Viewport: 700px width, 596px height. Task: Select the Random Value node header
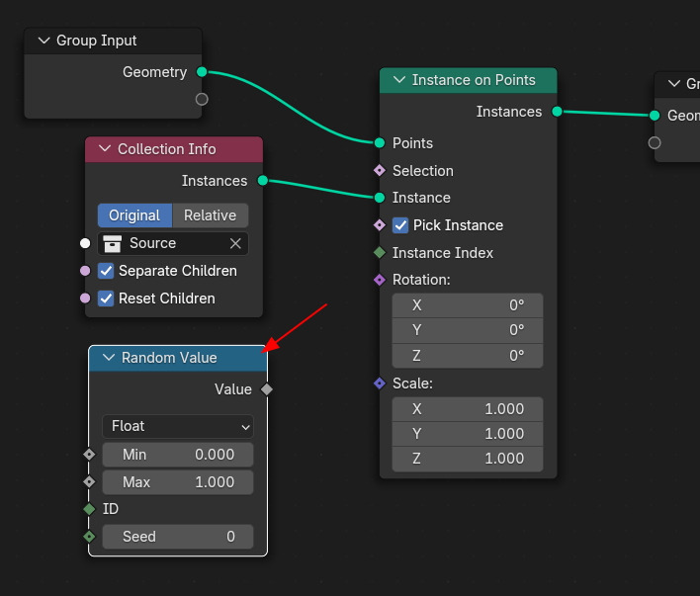point(178,358)
